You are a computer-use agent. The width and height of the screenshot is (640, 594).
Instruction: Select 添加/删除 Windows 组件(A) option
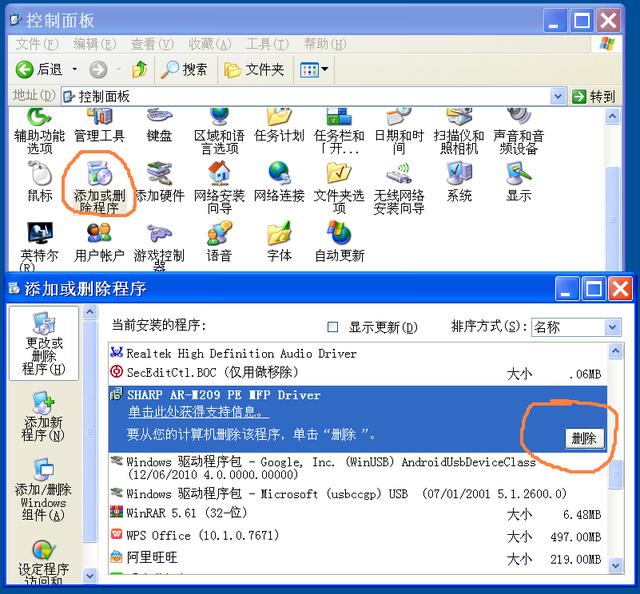[x=44, y=490]
